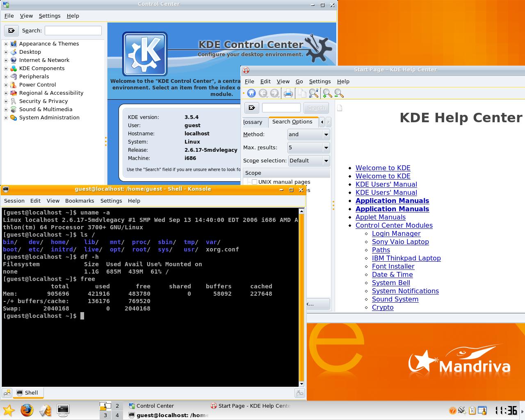Launch Firefox from the panel

tap(27, 410)
